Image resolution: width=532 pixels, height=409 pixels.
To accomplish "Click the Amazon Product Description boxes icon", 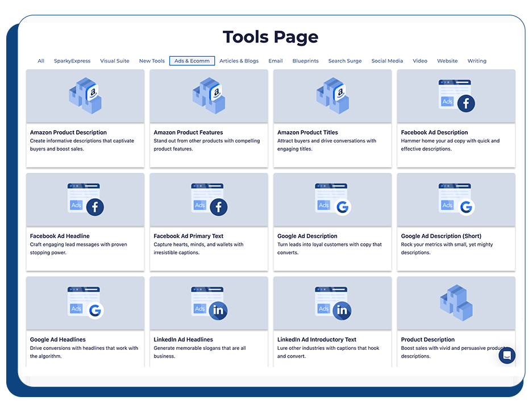I will (x=85, y=95).
